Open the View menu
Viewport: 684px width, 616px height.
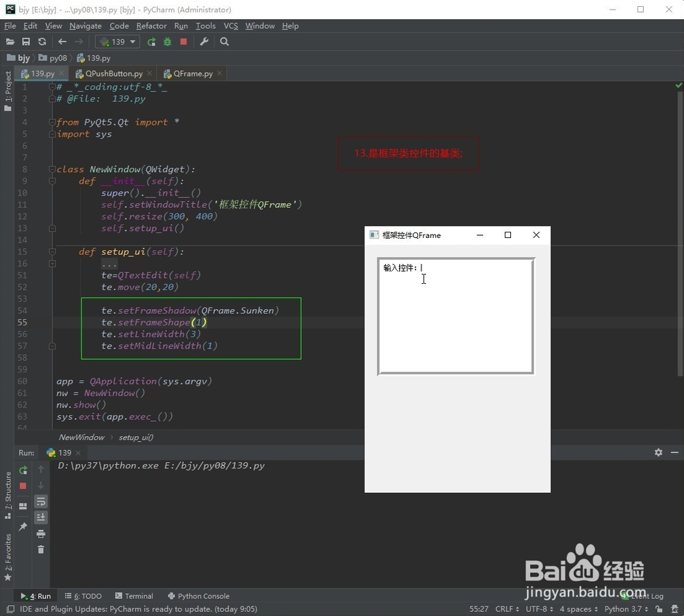pos(53,26)
